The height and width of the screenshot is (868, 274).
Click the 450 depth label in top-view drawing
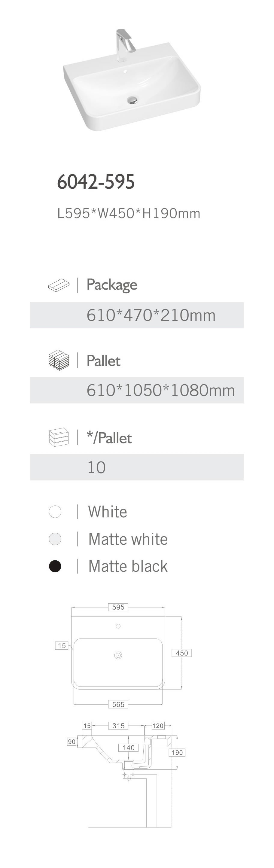point(182,653)
